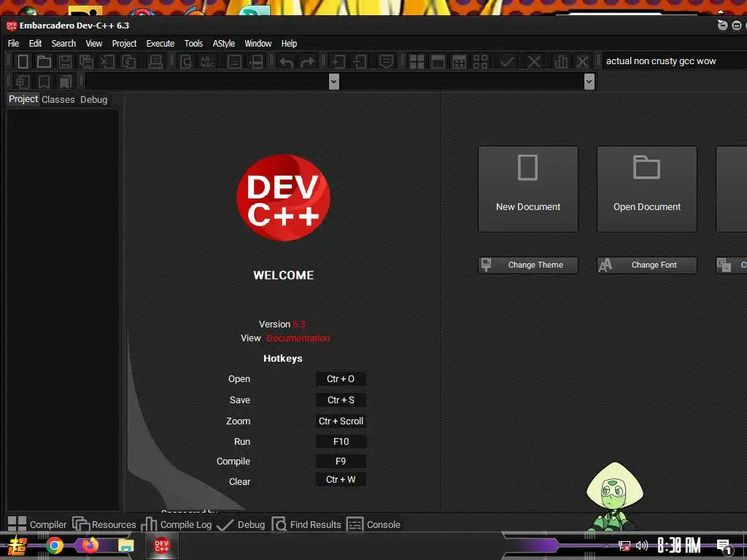Open Google Chrome from the taskbar
Image resolution: width=747 pixels, height=560 pixels.
coord(54,545)
